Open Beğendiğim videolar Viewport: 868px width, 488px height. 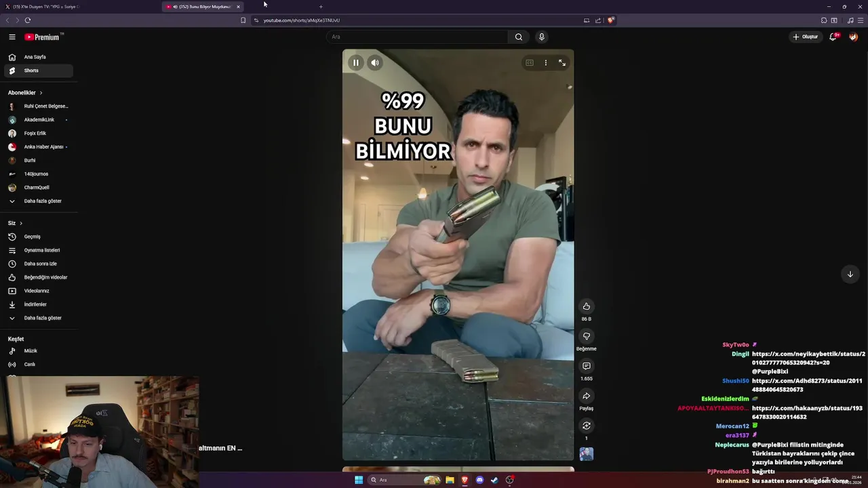(39, 277)
